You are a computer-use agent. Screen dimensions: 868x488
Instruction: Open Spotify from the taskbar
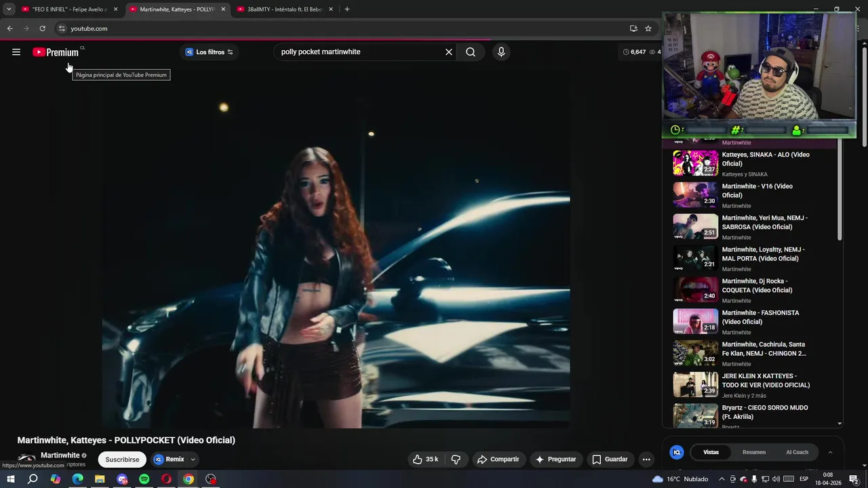(x=144, y=479)
